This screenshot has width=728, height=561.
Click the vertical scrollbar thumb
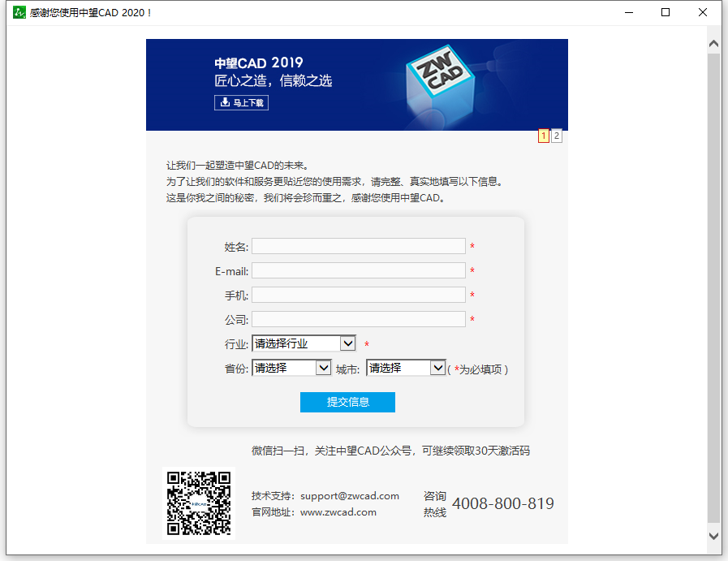[713, 288]
